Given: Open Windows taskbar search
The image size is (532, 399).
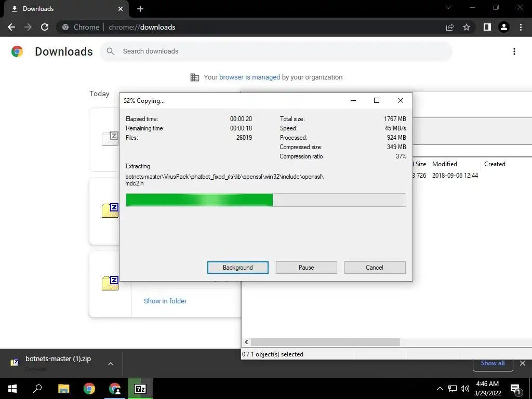Looking at the screenshot, I should pos(37,389).
